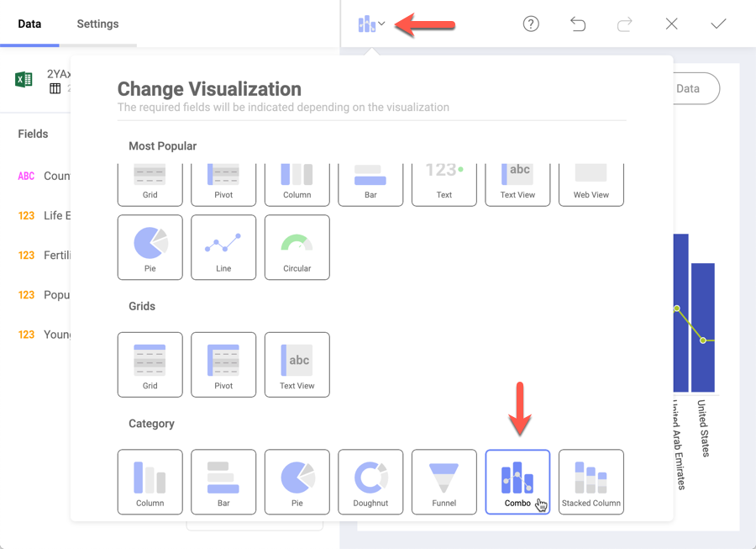The height and width of the screenshot is (549, 756).
Task: Switch to the Settings tab
Action: 97,24
